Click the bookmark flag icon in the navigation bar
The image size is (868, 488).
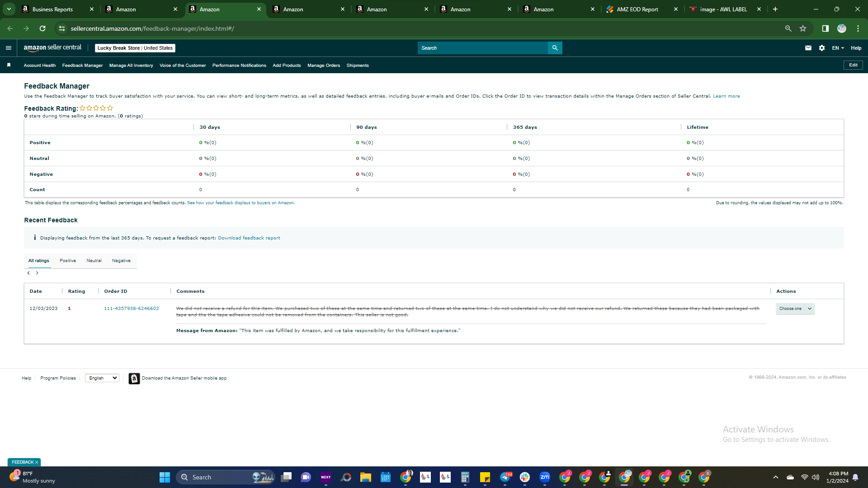pos(9,66)
